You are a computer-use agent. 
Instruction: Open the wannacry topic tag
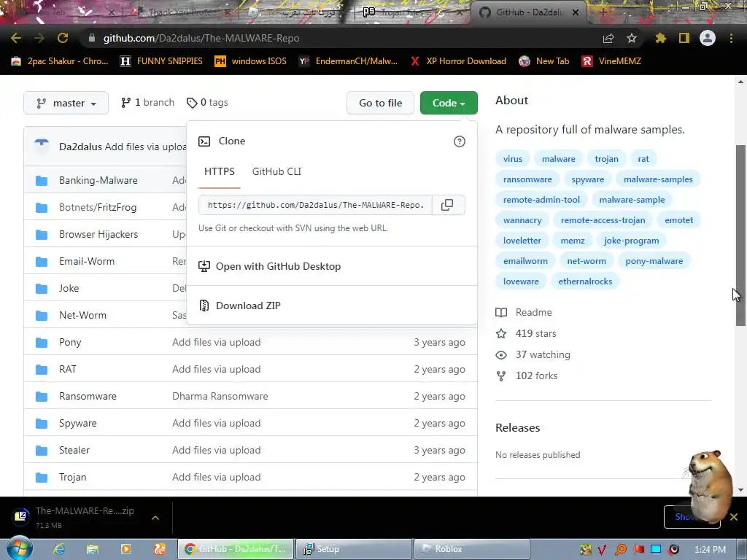(522, 220)
